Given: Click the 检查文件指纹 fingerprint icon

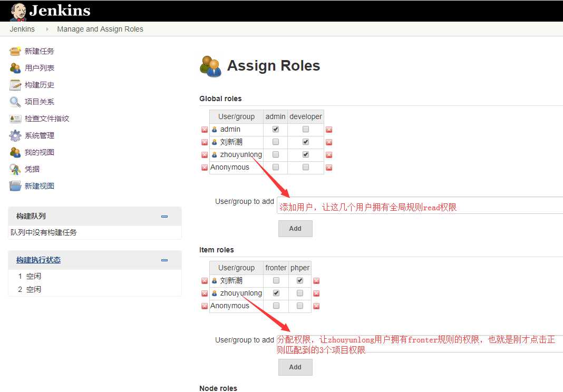Looking at the screenshot, I should click(x=15, y=119).
